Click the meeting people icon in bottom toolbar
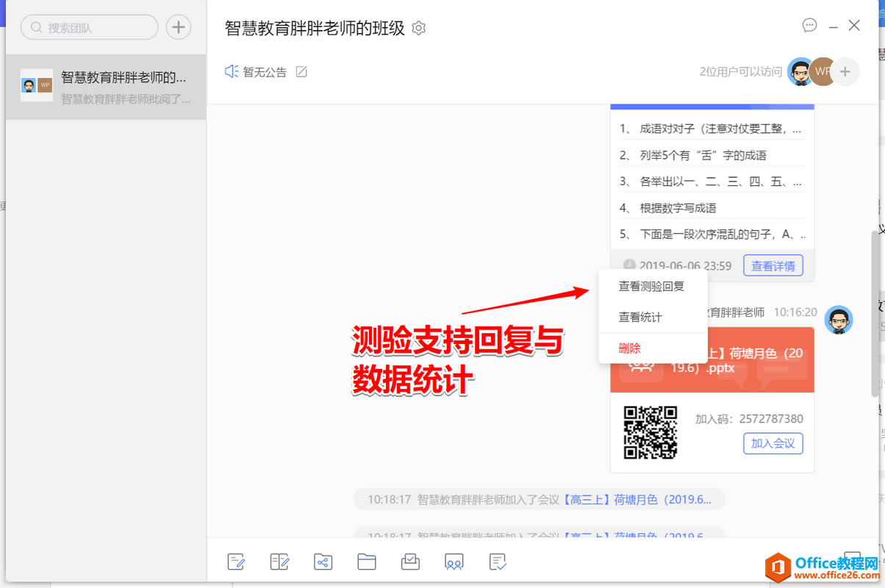The image size is (885, 588). (454, 562)
